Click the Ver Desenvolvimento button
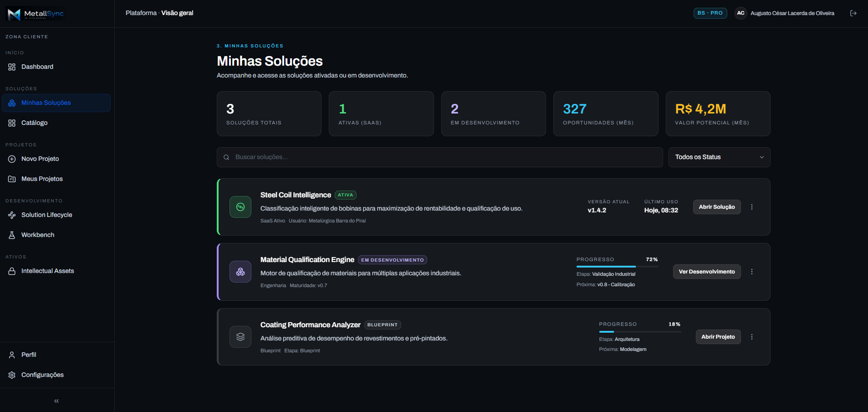Screen dimensions: 868x412 (x=707, y=272)
